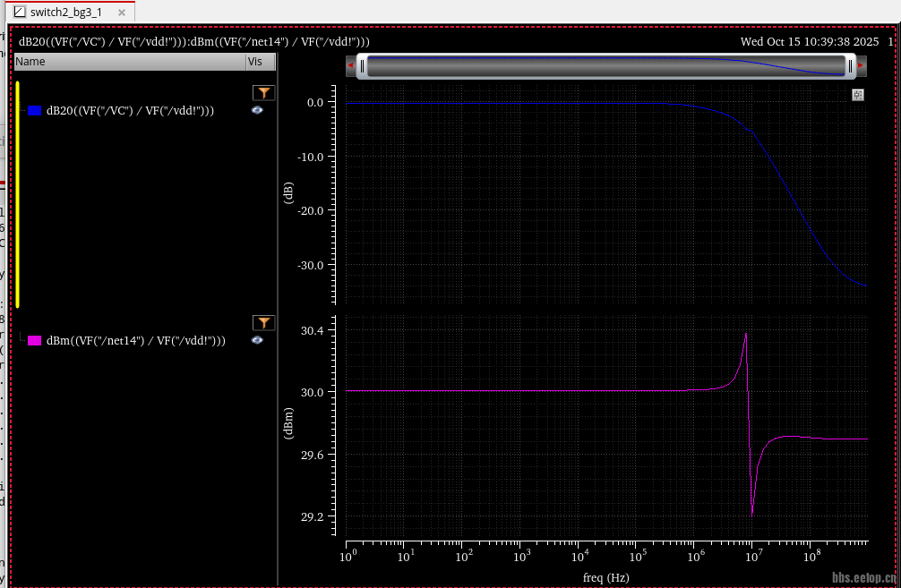Viewport: 901px width, 588px height.
Task: Toggle visibility of the dBm net14/vdd trace
Action: click(x=257, y=340)
